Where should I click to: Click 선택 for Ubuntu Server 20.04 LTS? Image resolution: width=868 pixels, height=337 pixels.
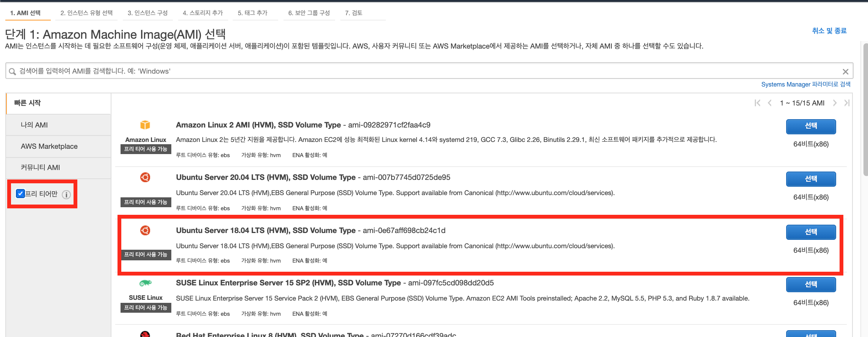point(811,179)
